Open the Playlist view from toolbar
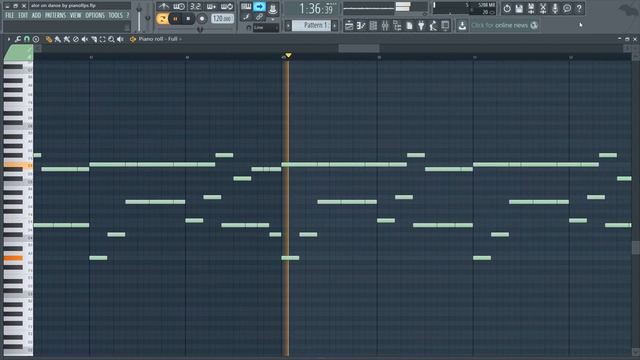Image resolution: width=640 pixels, height=360 pixels. click(x=349, y=26)
